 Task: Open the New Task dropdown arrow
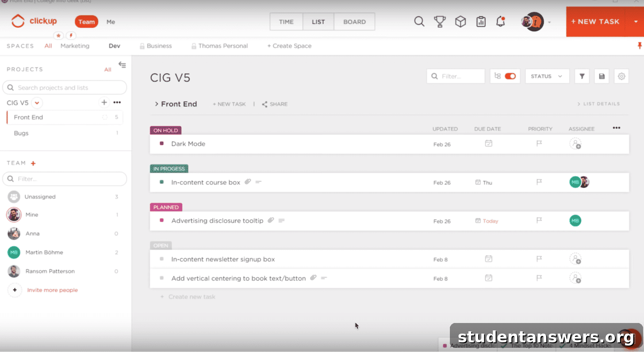pos(636,22)
